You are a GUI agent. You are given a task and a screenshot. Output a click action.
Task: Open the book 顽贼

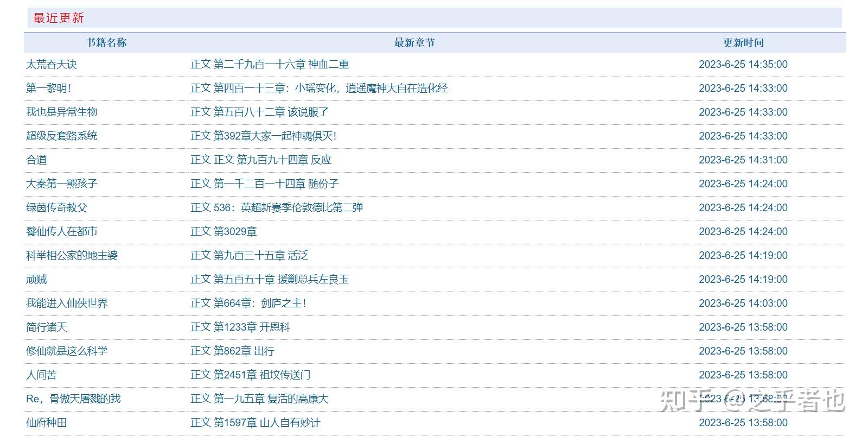[36, 279]
